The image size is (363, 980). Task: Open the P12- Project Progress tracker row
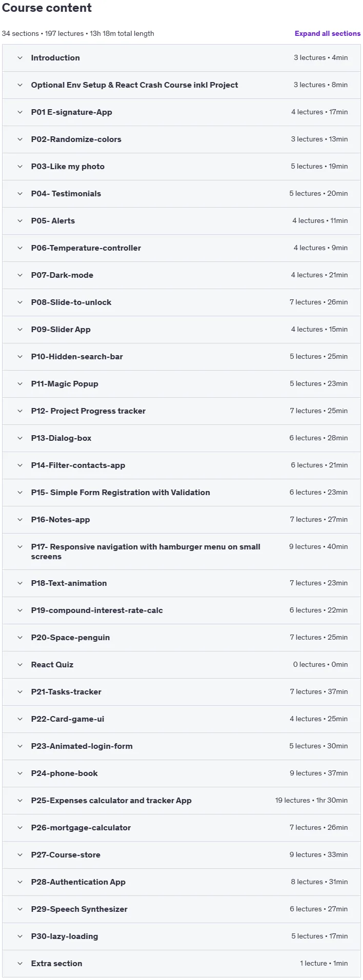click(x=181, y=411)
